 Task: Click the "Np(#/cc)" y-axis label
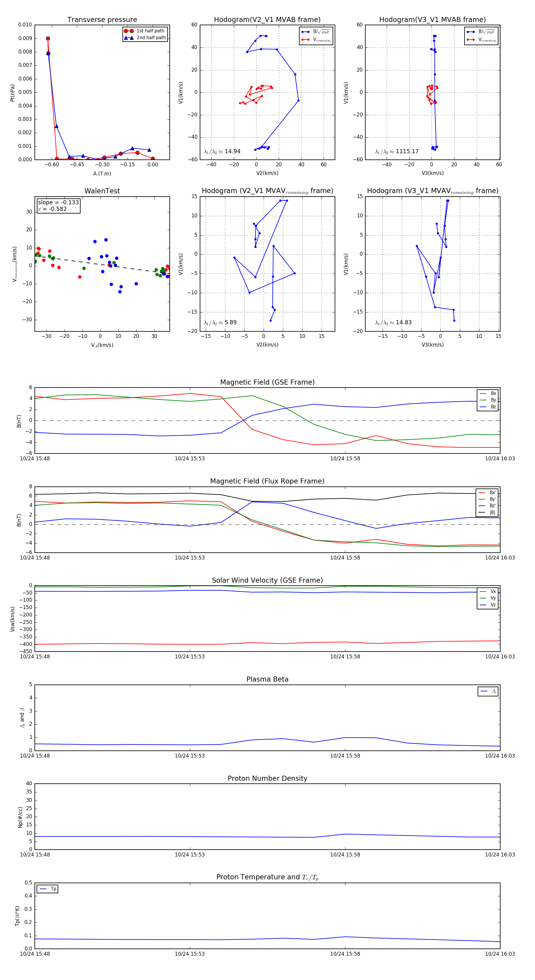(x=20, y=817)
